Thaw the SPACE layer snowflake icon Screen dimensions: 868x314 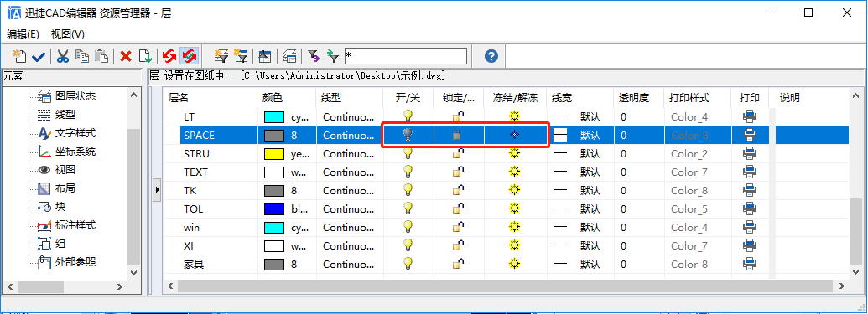515,134
